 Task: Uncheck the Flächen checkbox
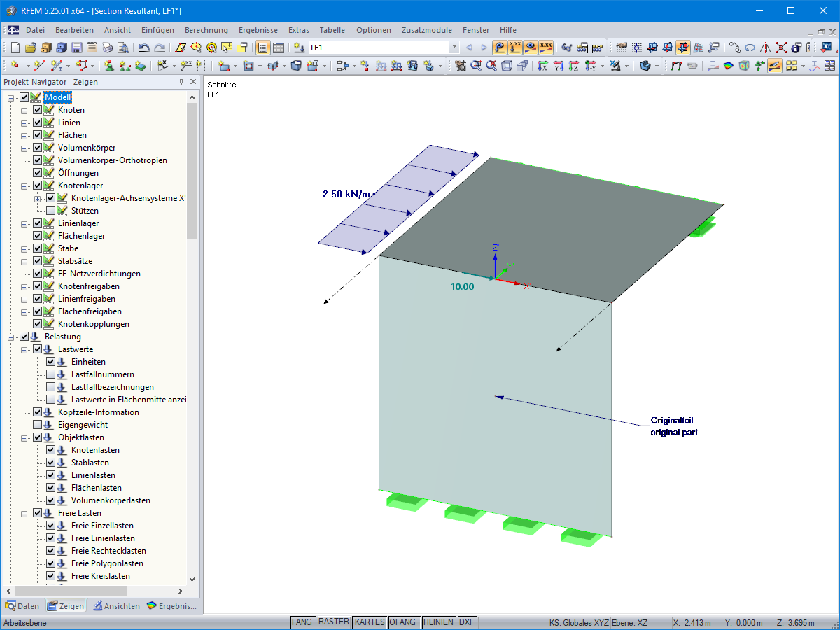(38, 135)
